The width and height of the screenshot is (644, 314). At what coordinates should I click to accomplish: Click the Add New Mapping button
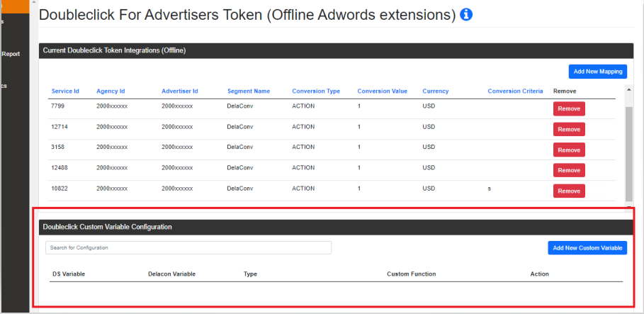click(597, 72)
